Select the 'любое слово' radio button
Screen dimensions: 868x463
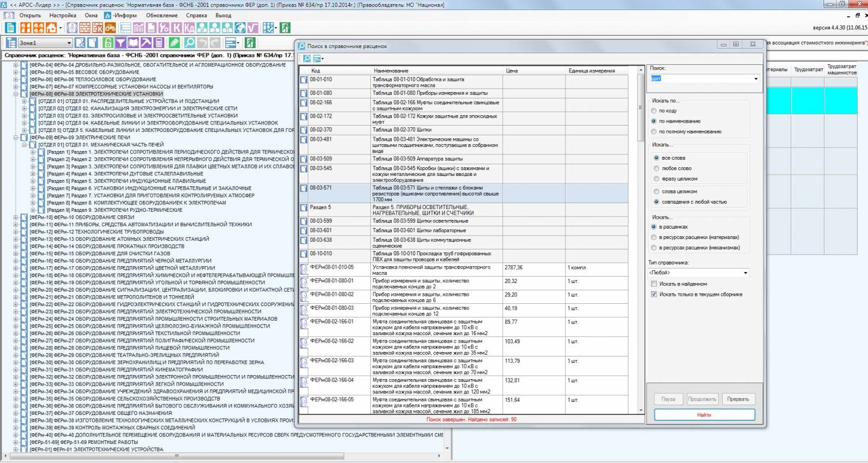tap(656, 168)
